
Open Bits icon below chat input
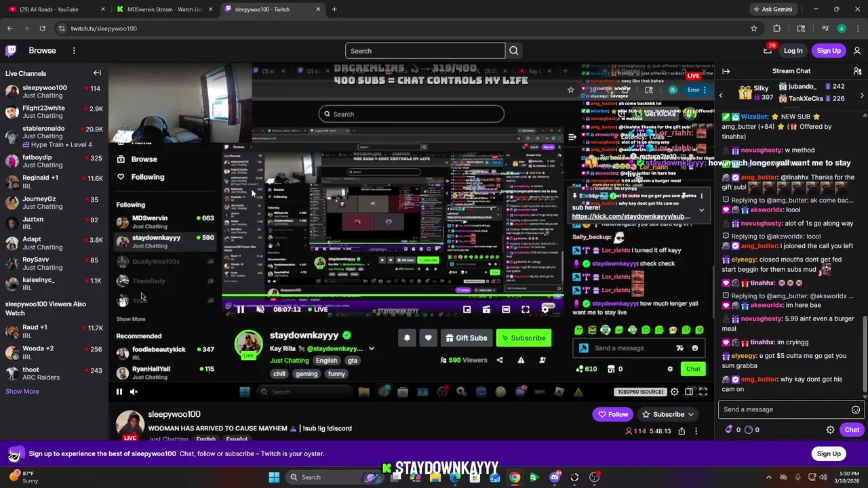(729, 430)
